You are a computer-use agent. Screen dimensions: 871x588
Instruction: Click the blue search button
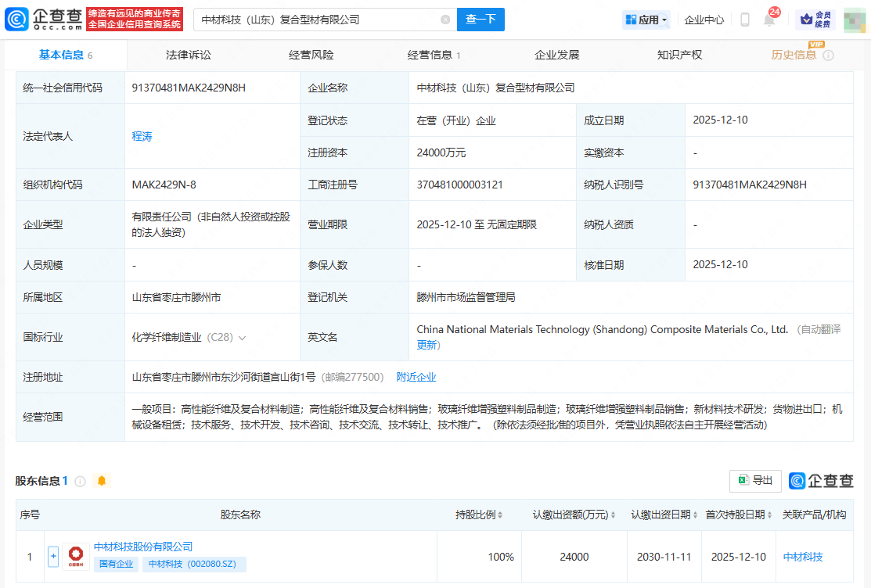coord(480,20)
